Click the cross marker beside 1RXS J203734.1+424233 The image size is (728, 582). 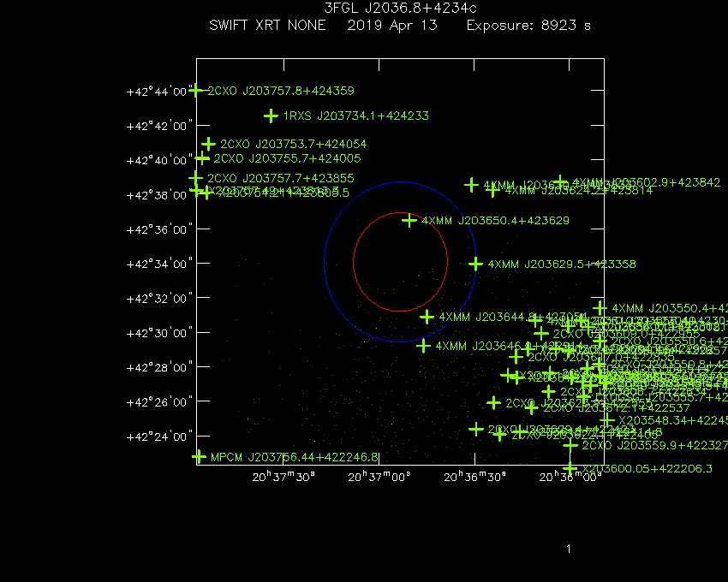point(271,116)
